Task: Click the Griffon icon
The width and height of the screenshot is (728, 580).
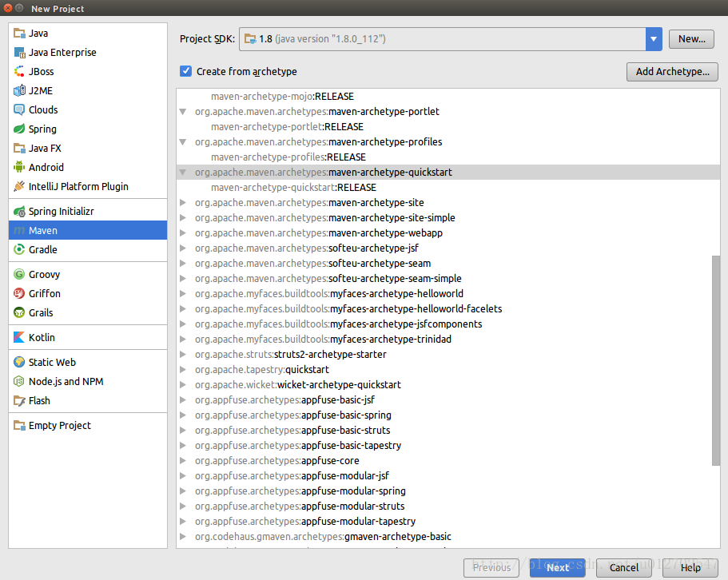Action: [19, 294]
